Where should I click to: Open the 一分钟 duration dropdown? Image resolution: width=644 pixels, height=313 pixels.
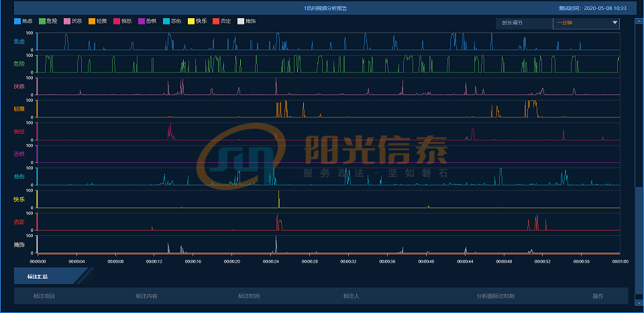click(586, 23)
